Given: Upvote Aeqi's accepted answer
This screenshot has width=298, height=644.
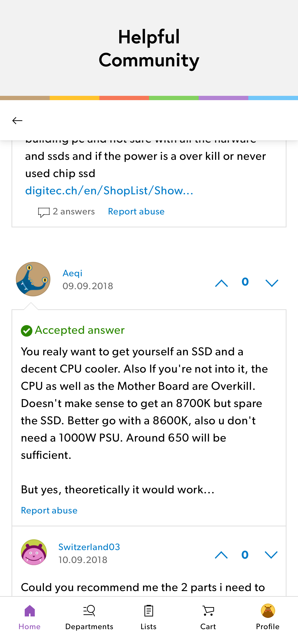Looking at the screenshot, I should tap(221, 283).
